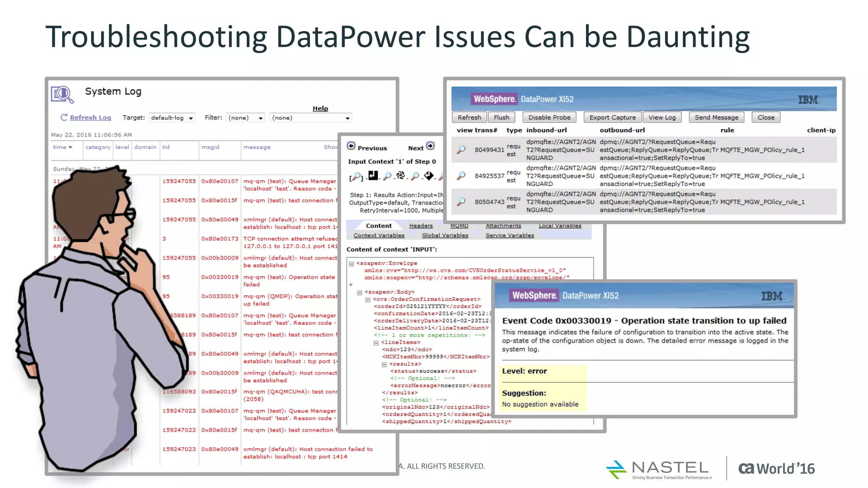This screenshot has height=488, width=868.
Task: View transaction 80499431 magnifier icon
Action: [x=461, y=150]
